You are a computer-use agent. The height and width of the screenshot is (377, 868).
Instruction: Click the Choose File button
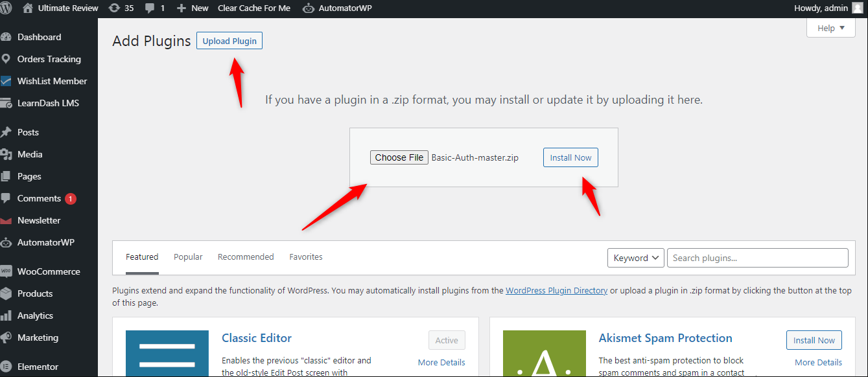tap(399, 157)
